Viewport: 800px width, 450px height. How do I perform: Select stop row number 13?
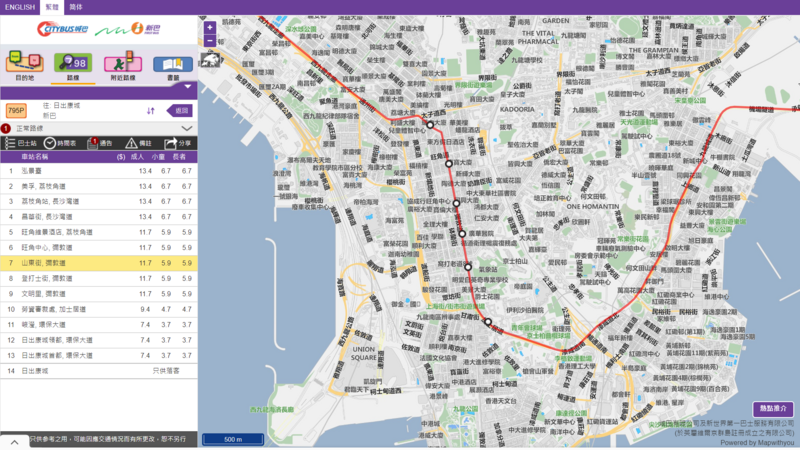click(99, 355)
